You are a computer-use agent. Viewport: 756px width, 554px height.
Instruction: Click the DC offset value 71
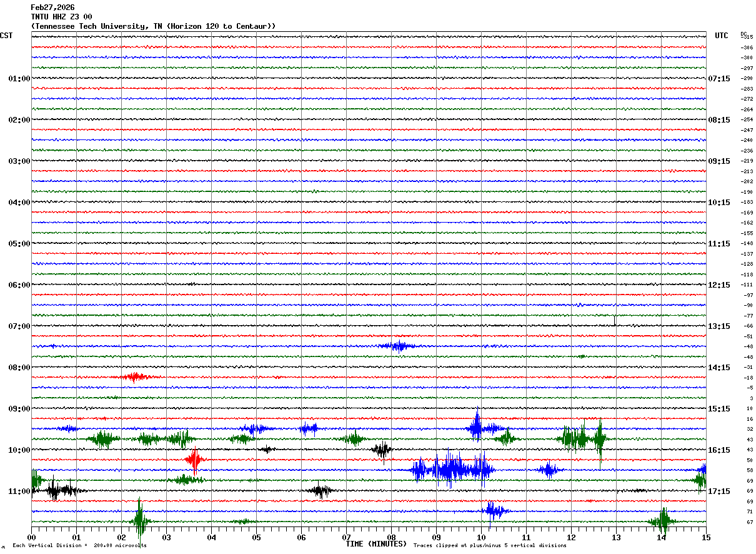click(x=750, y=512)
